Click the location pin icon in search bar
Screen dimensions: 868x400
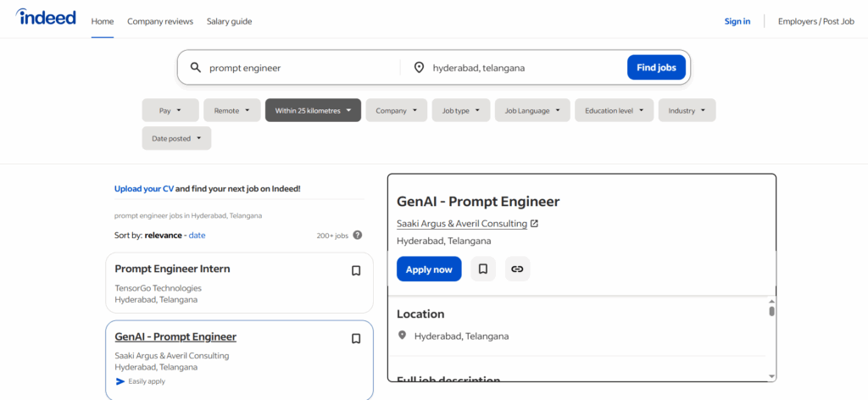point(418,68)
